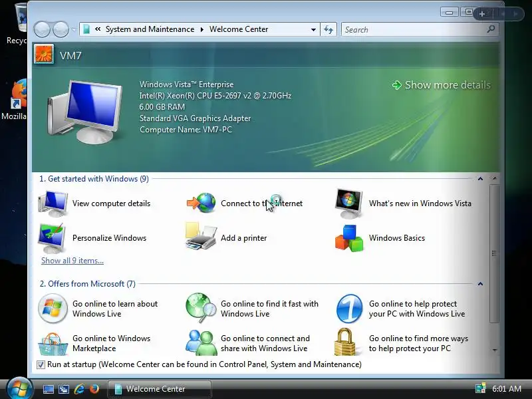Click the find it fast globe magnifier icon
The image size is (532, 399).
point(201,308)
